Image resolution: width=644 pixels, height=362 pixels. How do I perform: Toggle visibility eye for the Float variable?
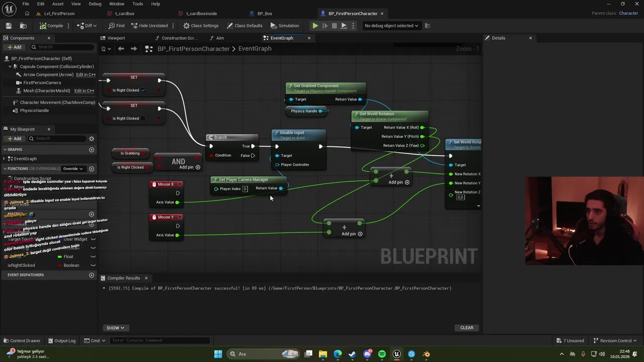click(93, 257)
